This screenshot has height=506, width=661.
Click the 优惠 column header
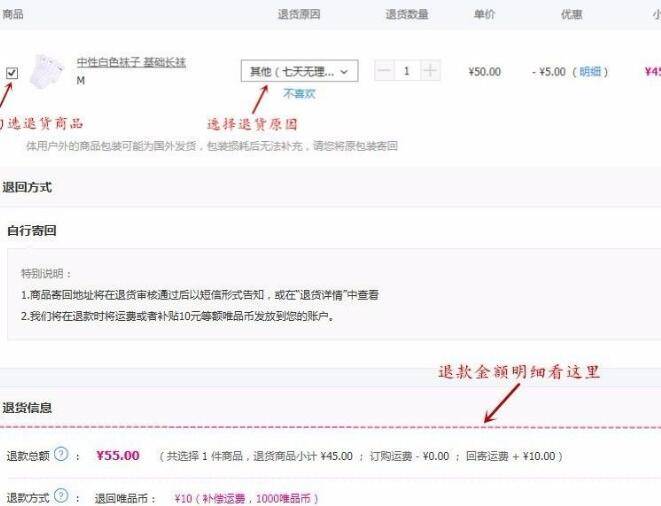click(572, 15)
